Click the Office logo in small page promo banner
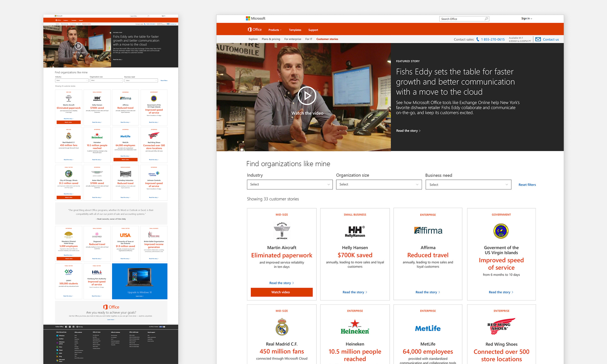This screenshot has height=364, width=607. click(111, 307)
